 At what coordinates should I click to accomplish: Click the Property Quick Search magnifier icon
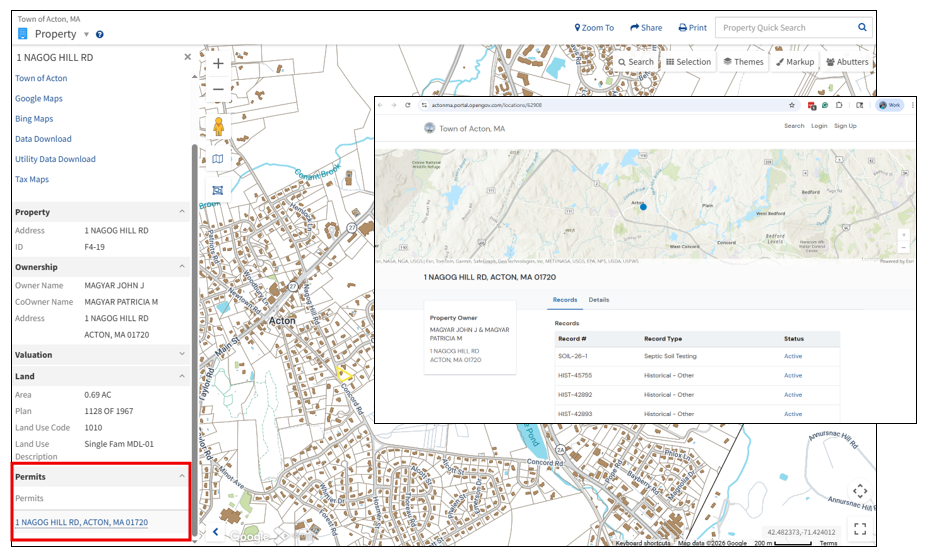[862, 27]
